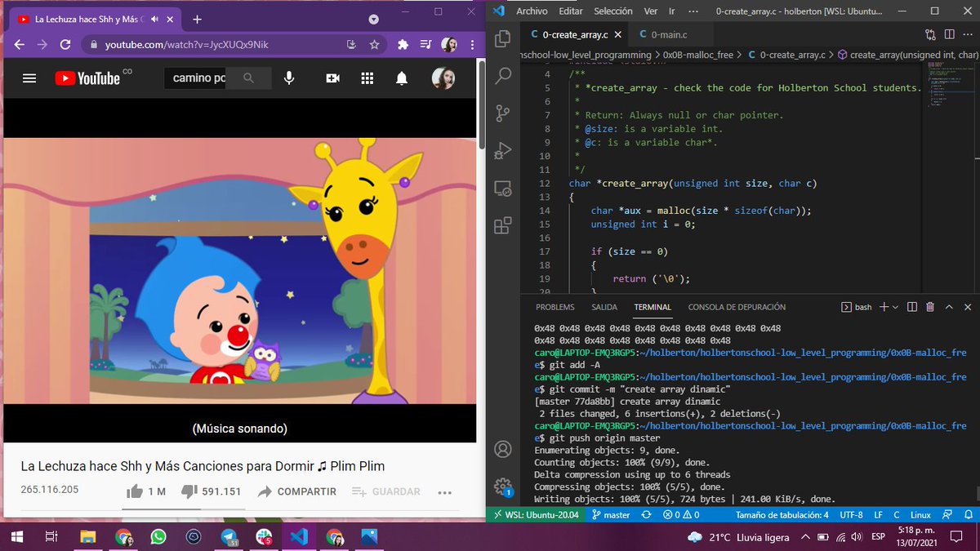Show hidden system tray icons

click(x=806, y=537)
